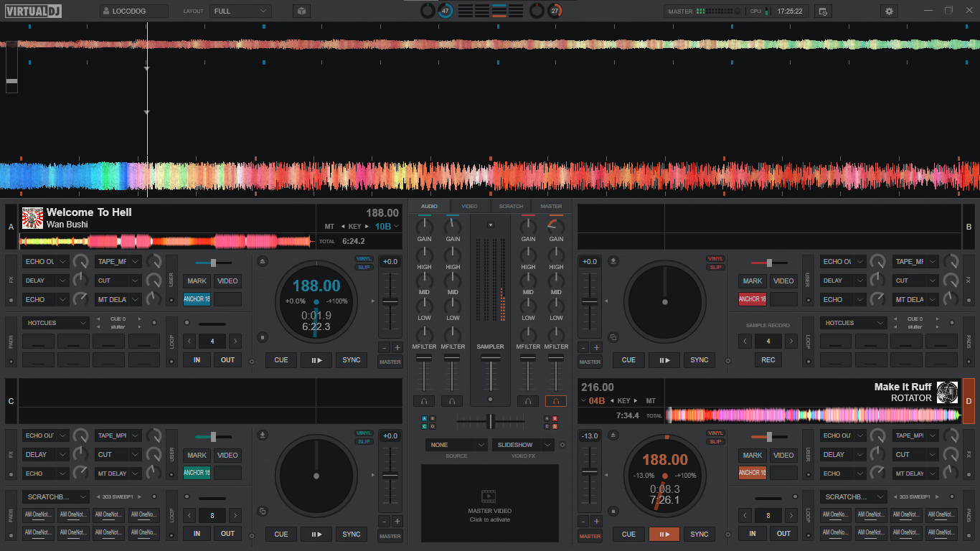Click pitch plus button on deck A

click(x=397, y=347)
